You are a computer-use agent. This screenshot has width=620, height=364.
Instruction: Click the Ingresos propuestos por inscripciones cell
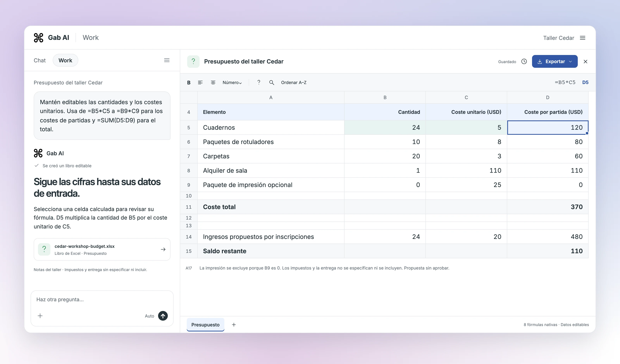click(x=271, y=237)
